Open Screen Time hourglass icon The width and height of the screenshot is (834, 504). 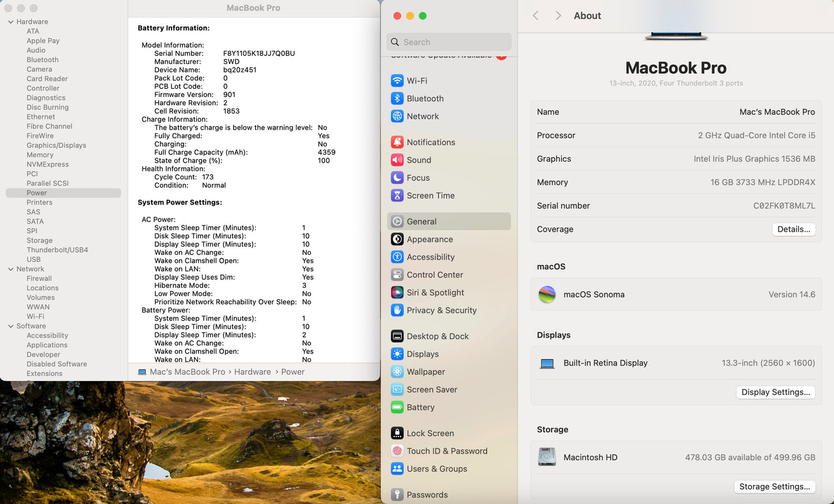[x=397, y=195]
